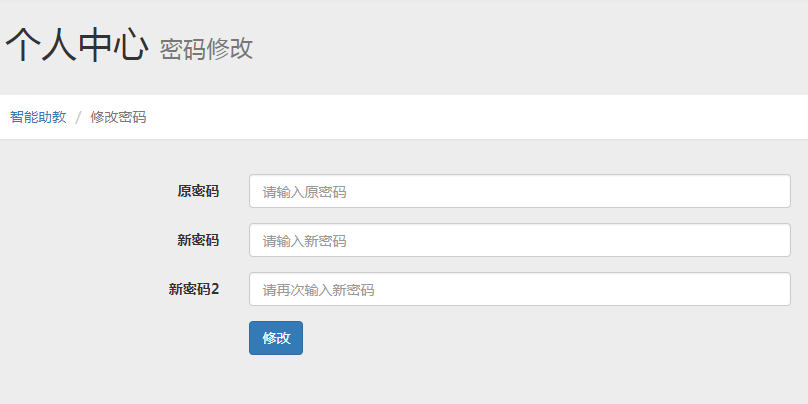Click the 个人中心 page heading

pos(77,46)
